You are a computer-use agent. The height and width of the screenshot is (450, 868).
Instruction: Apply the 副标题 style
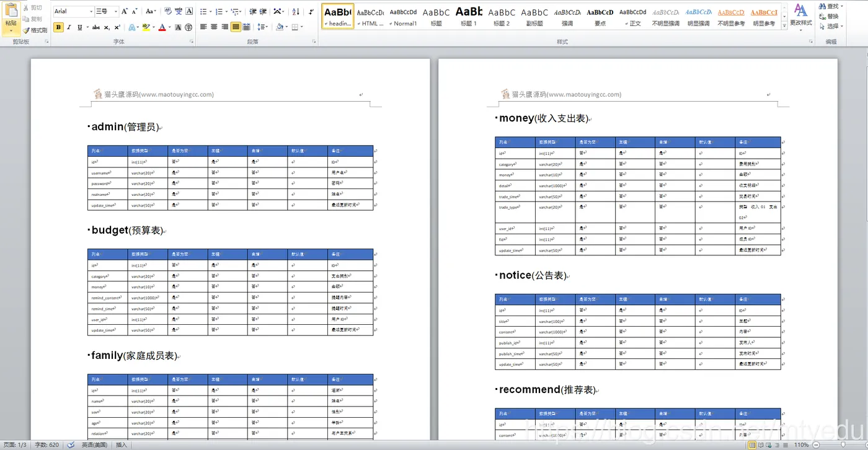point(534,16)
